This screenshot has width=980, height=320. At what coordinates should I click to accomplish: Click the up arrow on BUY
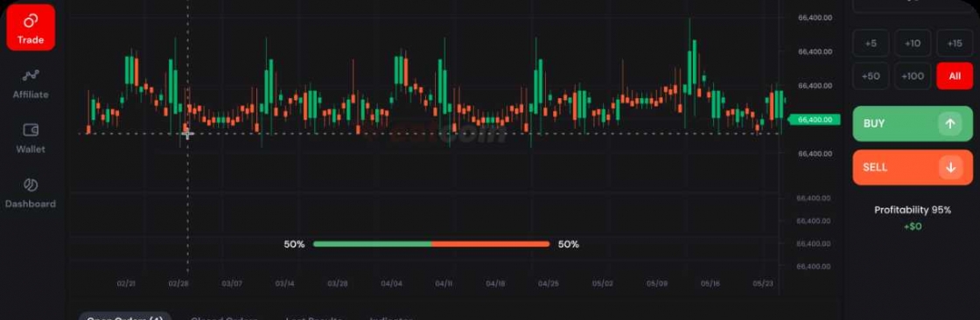tap(949, 124)
